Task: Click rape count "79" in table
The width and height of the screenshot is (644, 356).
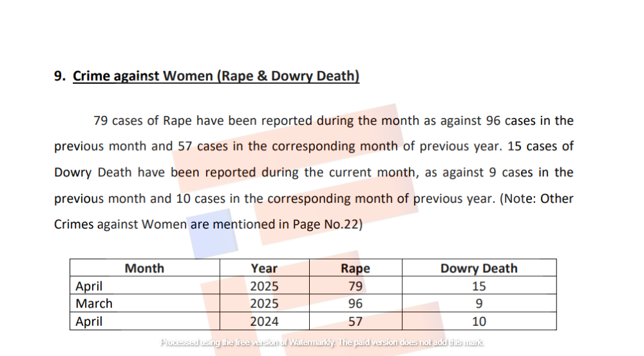Action: (x=355, y=286)
